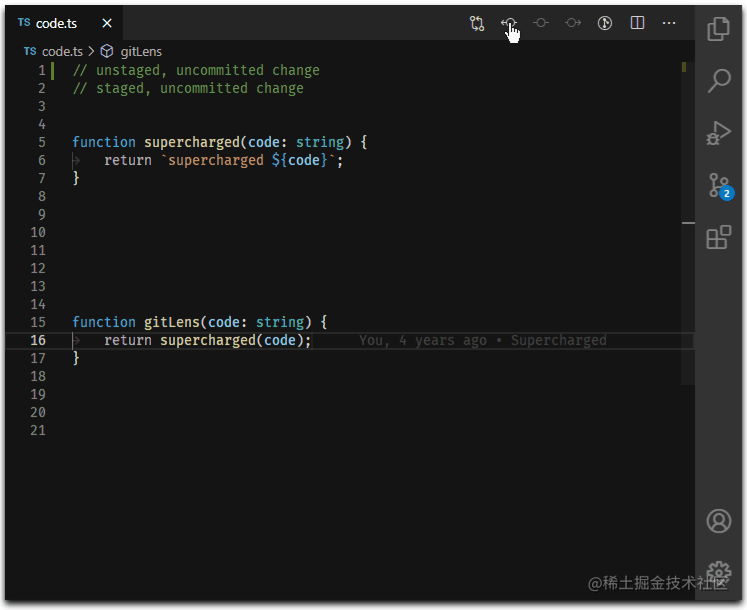Open the Manage settings gear
Screen dimensions: 747x610
click(718, 570)
